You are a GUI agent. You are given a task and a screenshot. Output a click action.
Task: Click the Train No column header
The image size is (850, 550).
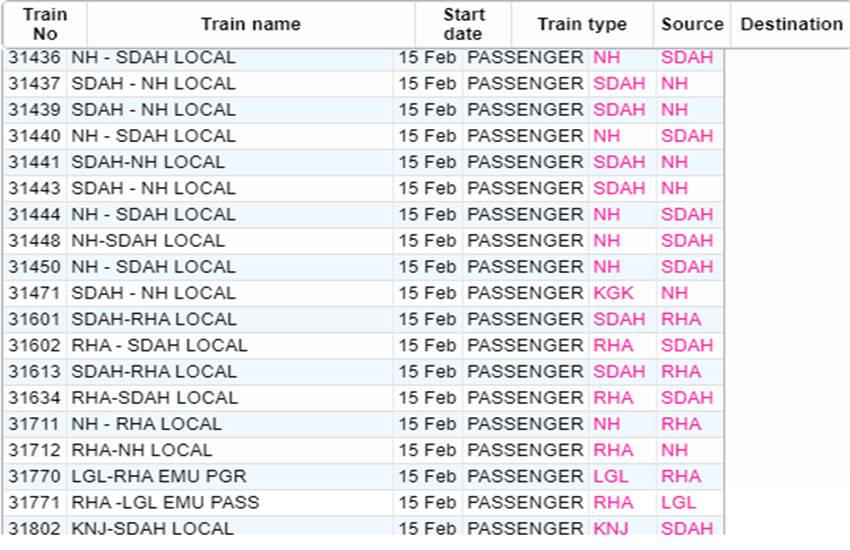[x=44, y=24]
